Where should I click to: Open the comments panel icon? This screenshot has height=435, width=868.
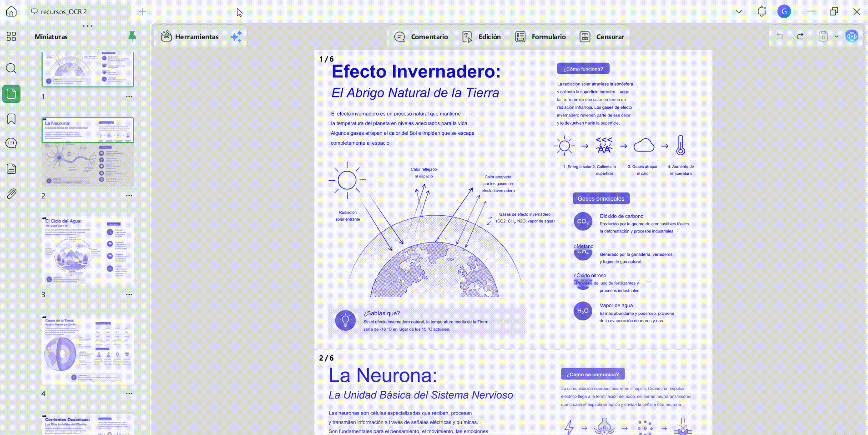pyautogui.click(x=11, y=143)
